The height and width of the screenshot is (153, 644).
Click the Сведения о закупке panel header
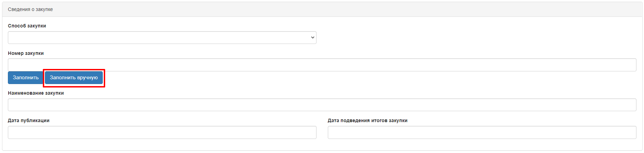(322, 9)
